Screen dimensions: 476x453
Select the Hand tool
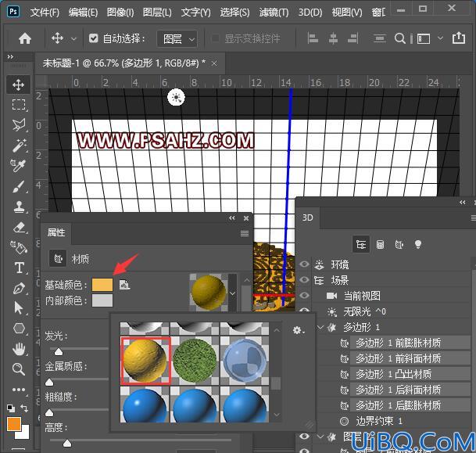click(19, 349)
